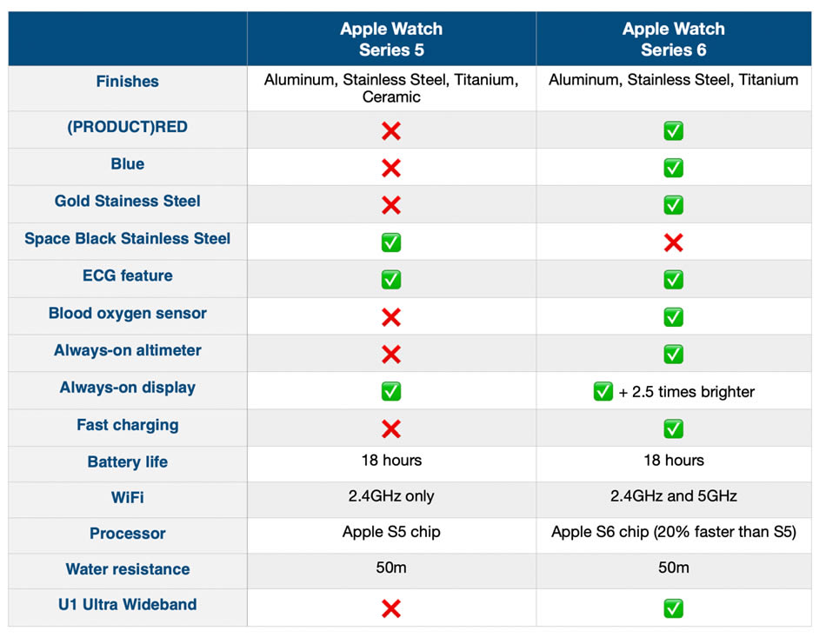This screenshot has width=826, height=644.
Task: Click the Battery life row label
Action: (x=128, y=462)
